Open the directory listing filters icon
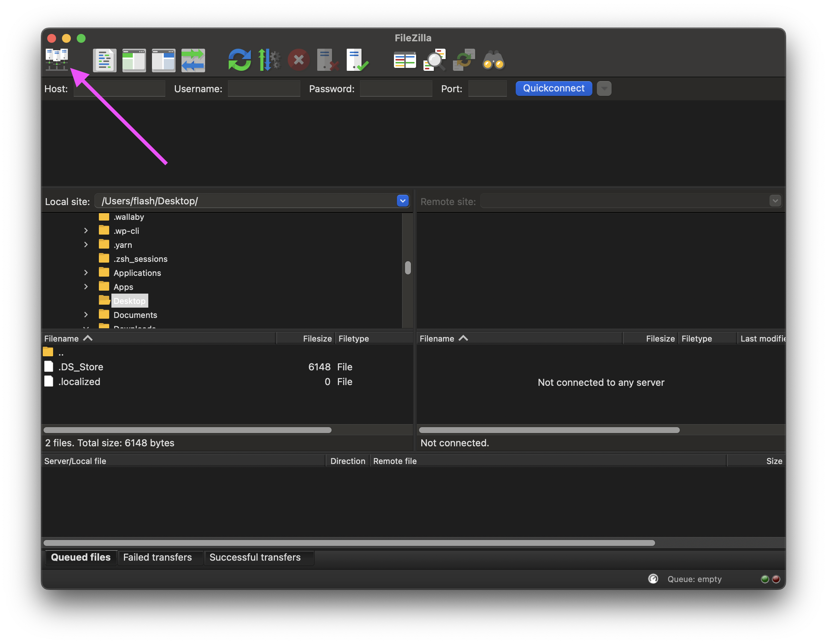The height and width of the screenshot is (644, 827). coord(404,60)
